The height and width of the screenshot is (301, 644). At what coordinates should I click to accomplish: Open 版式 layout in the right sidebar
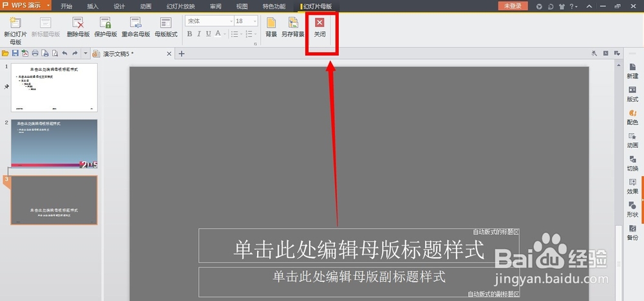pos(632,95)
